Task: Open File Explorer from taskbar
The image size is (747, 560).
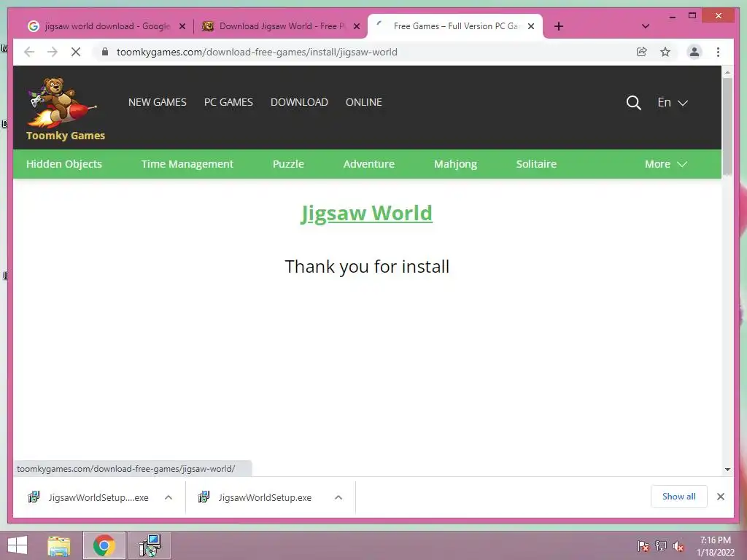Action: coord(59,545)
